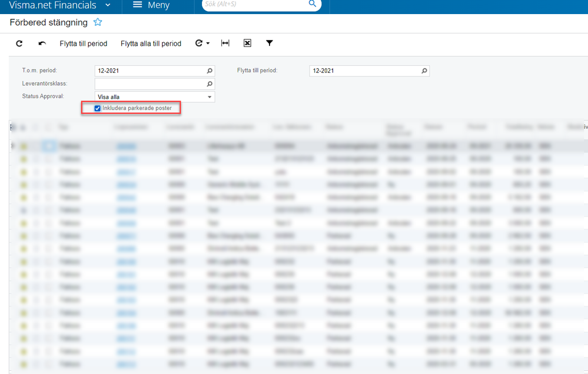Open lookup for Leverantörsklass field

pyautogui.click(x=210, y=84)
